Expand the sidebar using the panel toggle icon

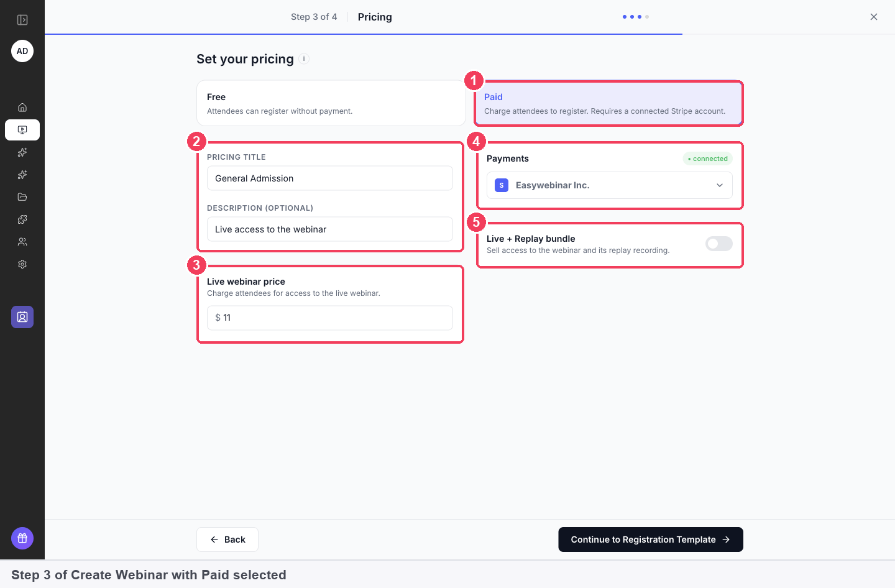coord(22,20)
